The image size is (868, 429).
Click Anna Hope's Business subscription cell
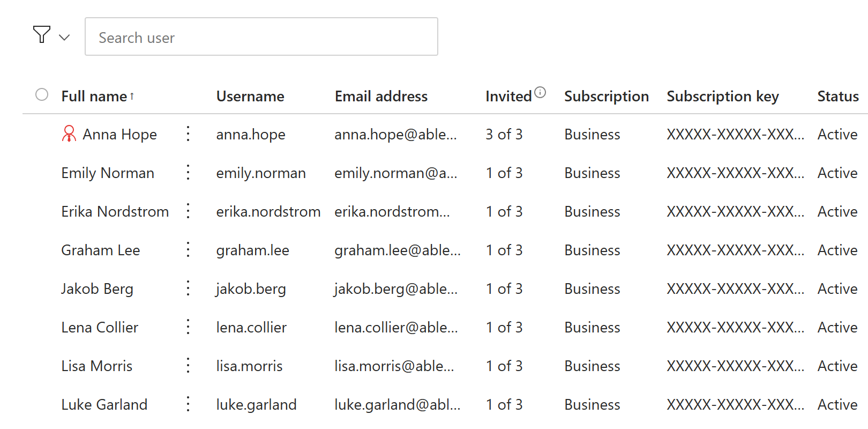(592, 135)
